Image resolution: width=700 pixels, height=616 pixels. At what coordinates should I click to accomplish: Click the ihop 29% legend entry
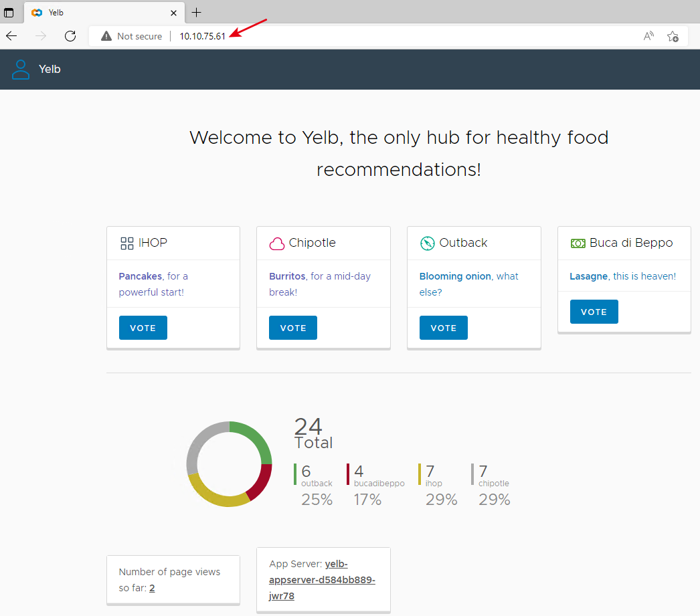point(438,485)
